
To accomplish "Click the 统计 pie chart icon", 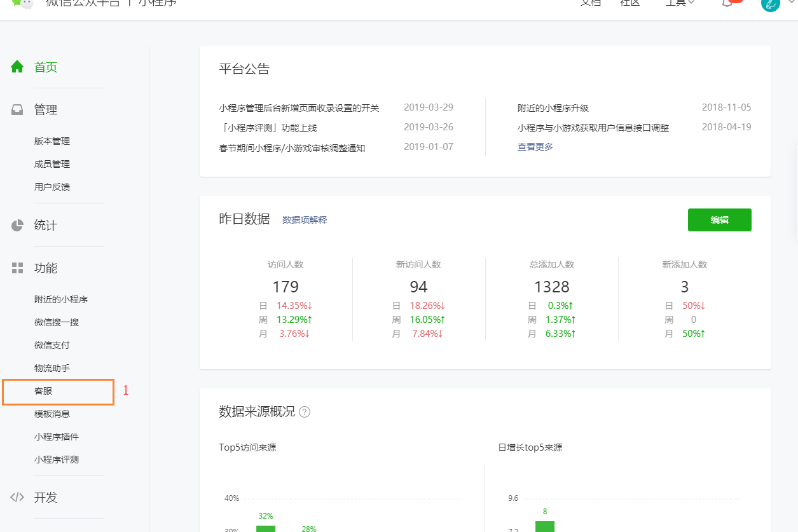I will 17,226.
